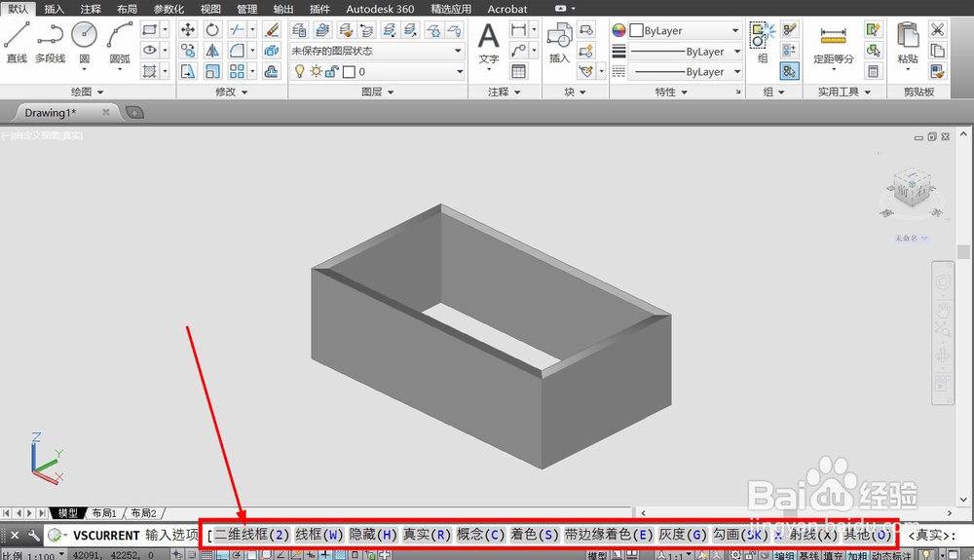Toggle the group selection button
This screenshot has width=974, height=560.
pyautogui.click(x=789, y=71)
